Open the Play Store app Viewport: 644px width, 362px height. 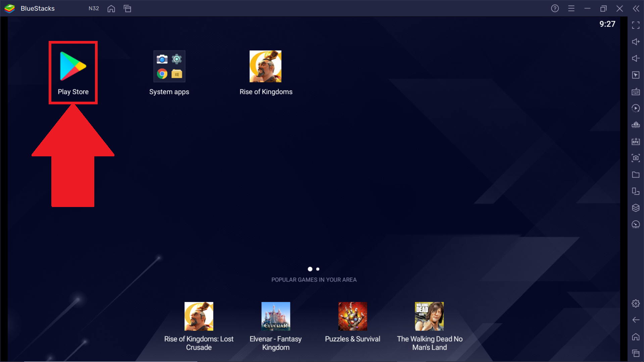(x=73, y=72)
